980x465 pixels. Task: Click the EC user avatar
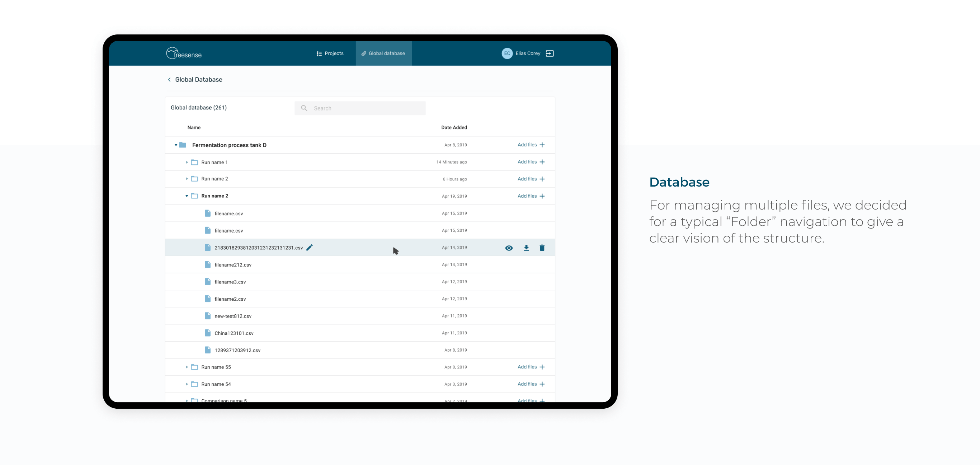(507, 54)
